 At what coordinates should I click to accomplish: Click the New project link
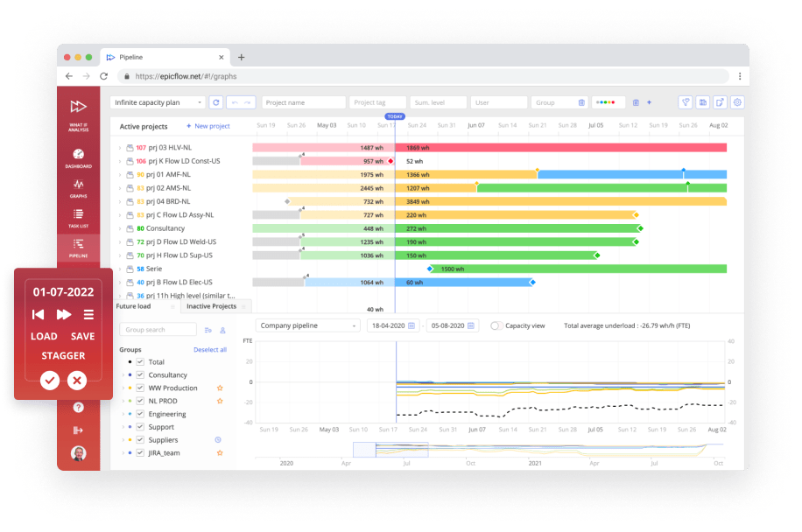coord(208,126)
